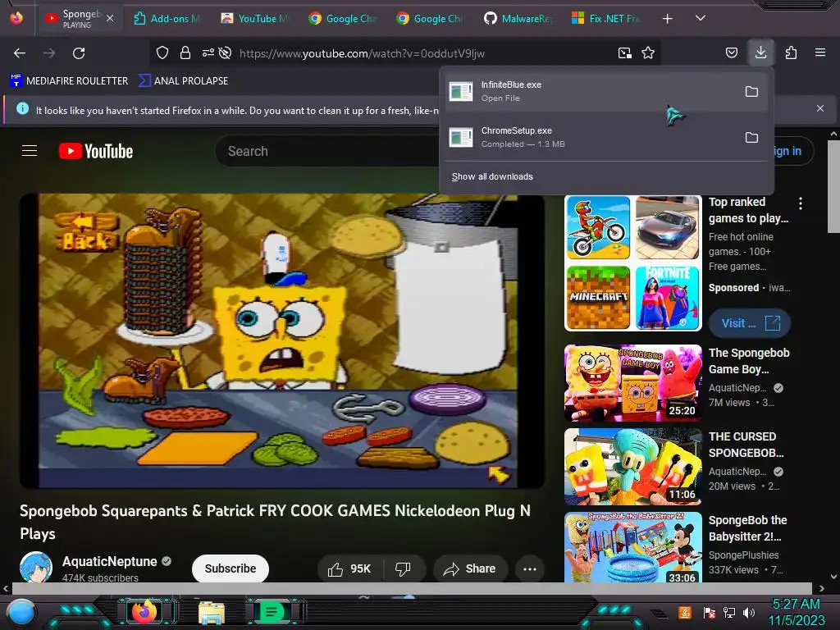The image size is (840, 630).
Task: Go to the YouTube home logo
Action: [x=96, y=151]
